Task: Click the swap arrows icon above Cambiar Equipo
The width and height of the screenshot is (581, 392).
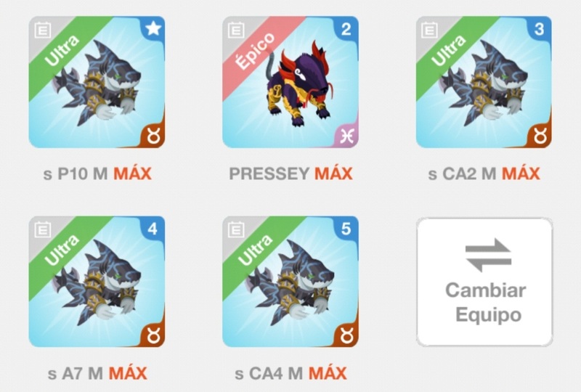Action: point(488,256)
